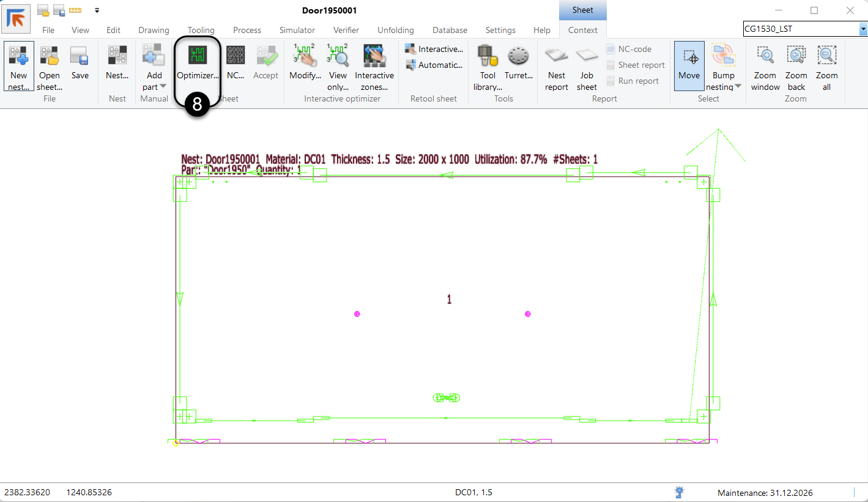Viewport: 868px width, 502px height.
Task: Click Modify in Interactive optimizer
Action: [305, 56]
